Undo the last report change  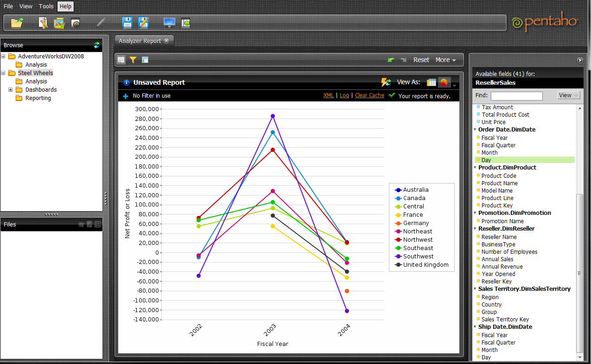391,60
